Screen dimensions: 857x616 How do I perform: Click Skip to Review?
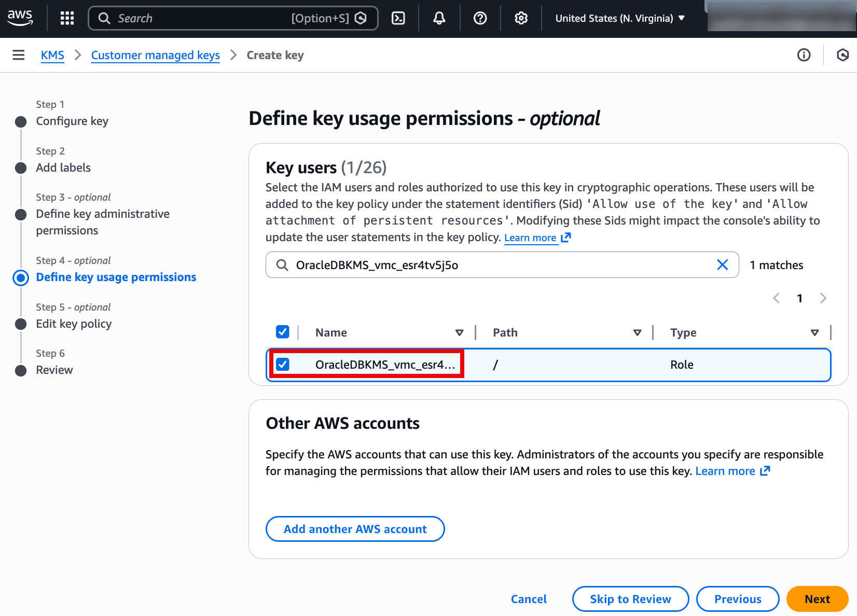tap(630, 599)
